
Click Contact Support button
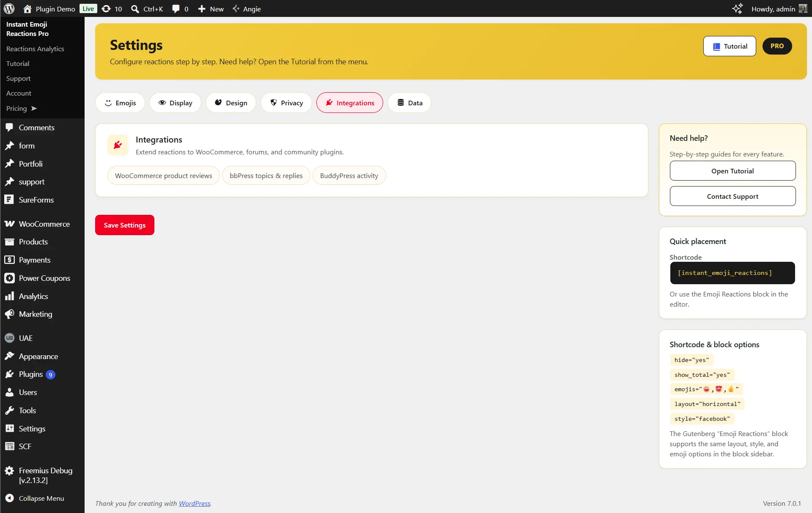pyautogui.click(x=732, y=196)
